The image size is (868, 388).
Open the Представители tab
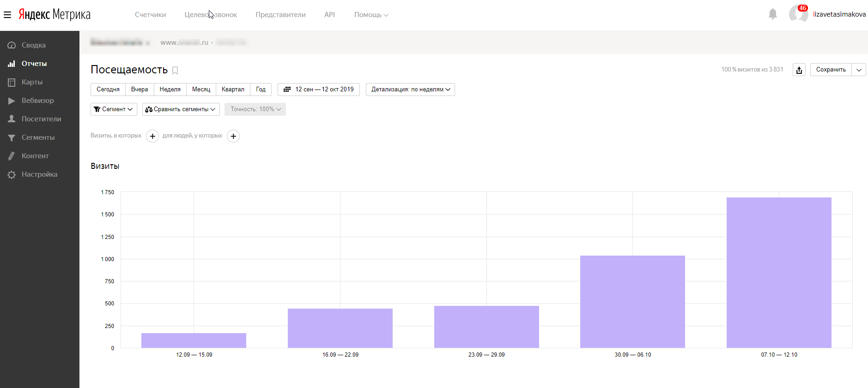pos(280,15)
